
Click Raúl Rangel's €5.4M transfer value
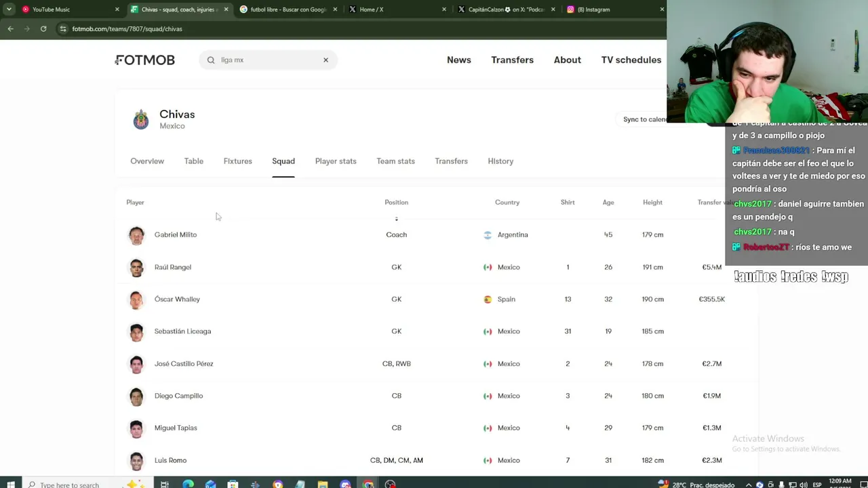click(712, 267)
